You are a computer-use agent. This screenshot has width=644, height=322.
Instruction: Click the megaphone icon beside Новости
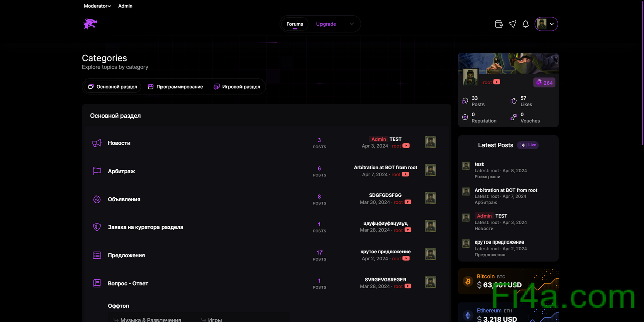[x=97, y=143]
